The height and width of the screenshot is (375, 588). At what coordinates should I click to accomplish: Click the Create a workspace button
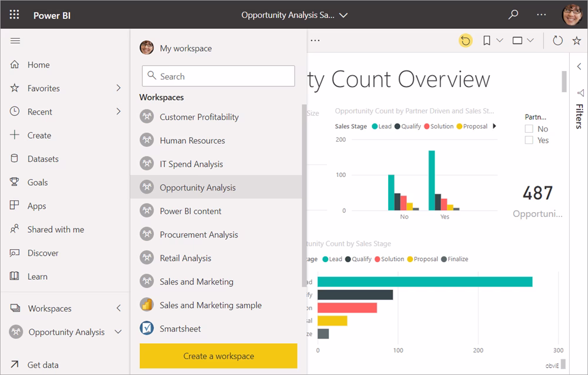click(218, 356)
